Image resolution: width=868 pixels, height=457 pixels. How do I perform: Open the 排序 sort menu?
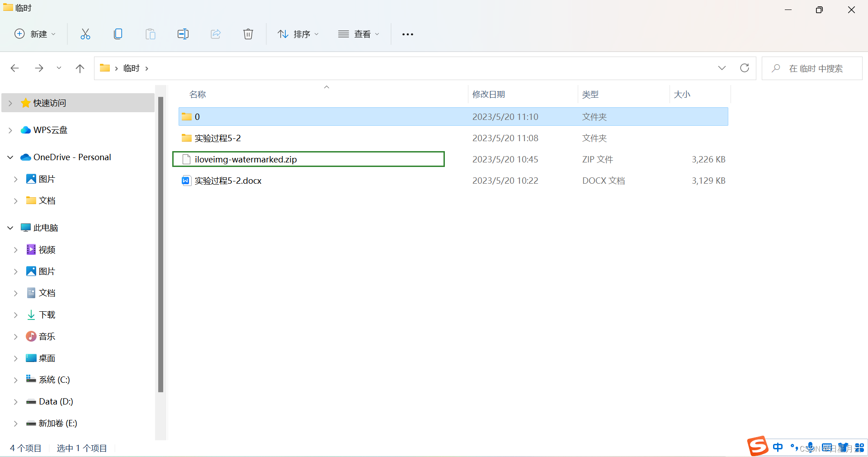click(298, 34)
